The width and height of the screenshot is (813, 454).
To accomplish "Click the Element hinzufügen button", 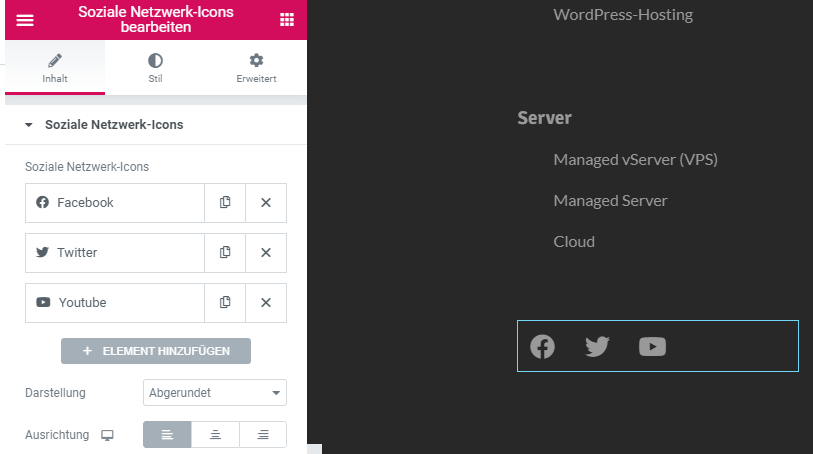I will [x=156, y=351].
